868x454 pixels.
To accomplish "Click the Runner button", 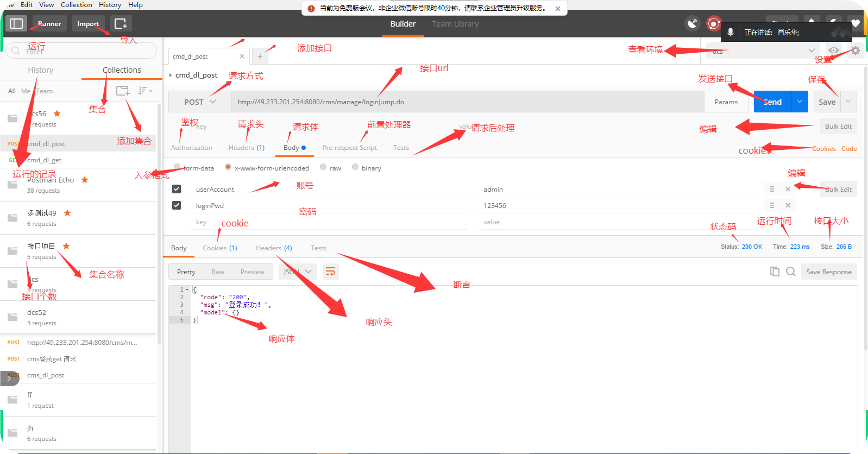I will (49, 23).
